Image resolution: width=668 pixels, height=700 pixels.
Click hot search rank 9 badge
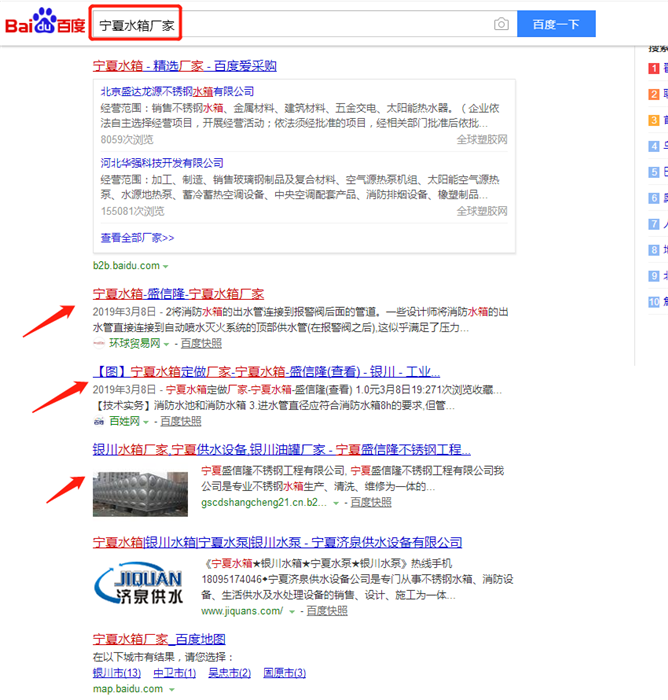(x=654, y=276)
